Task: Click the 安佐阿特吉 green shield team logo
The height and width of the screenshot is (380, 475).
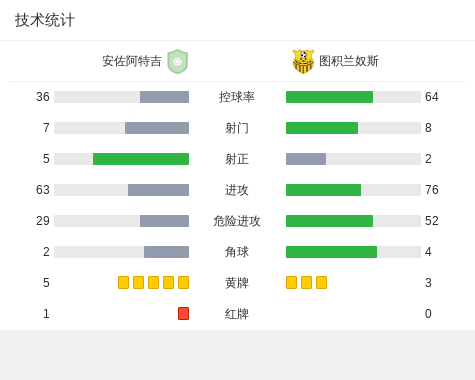Action: tap(178, 61)
